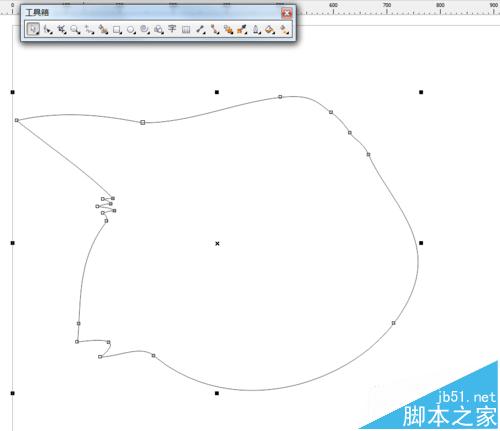This screenshot has height=431, width=500.
Task: Click the center X marker of selection
Action: 217,244
